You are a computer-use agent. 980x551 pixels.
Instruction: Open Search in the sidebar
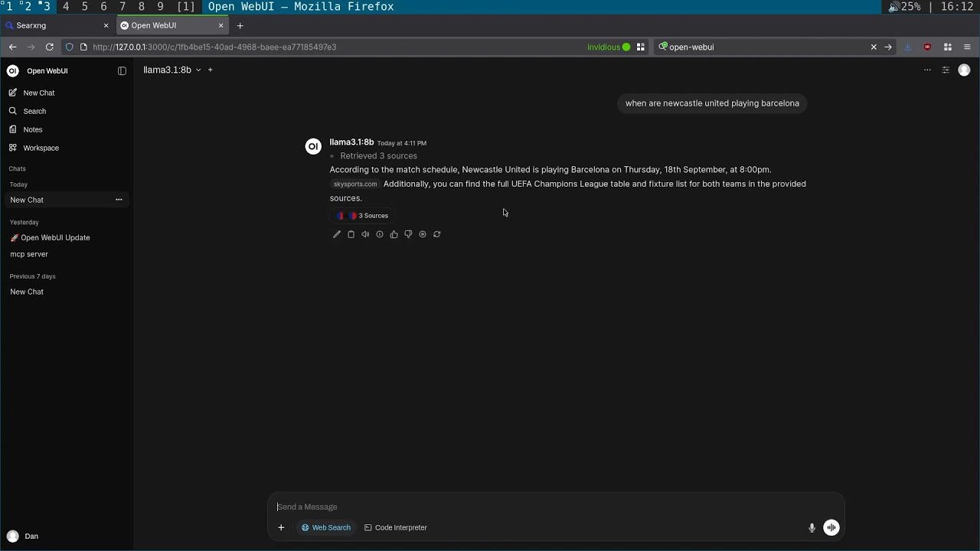pyautogui.click(x=34, y=111)
